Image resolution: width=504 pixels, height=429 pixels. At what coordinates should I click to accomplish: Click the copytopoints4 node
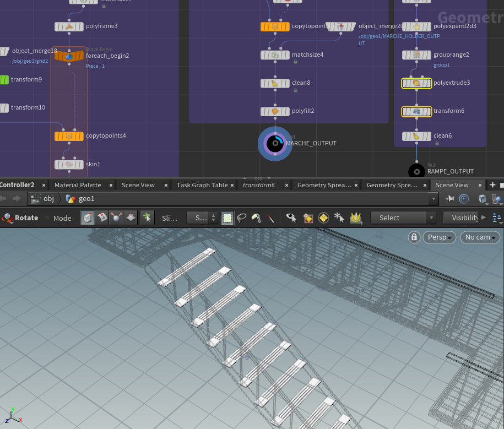coord(69,136)
